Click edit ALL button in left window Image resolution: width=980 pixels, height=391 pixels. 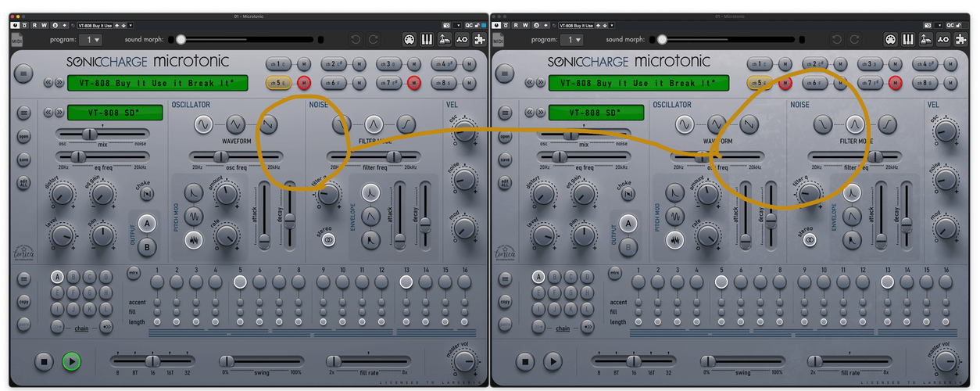coord(23,184)
